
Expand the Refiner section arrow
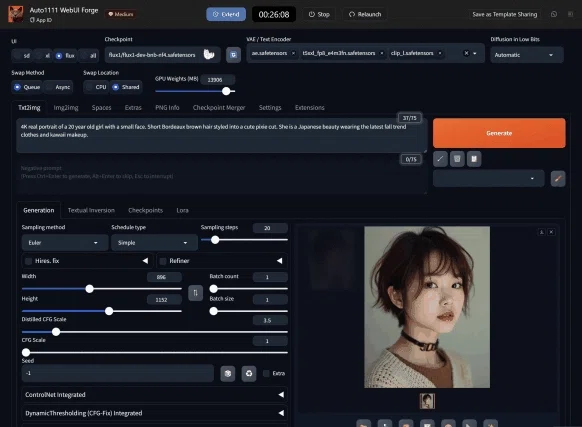click(279, 261)
